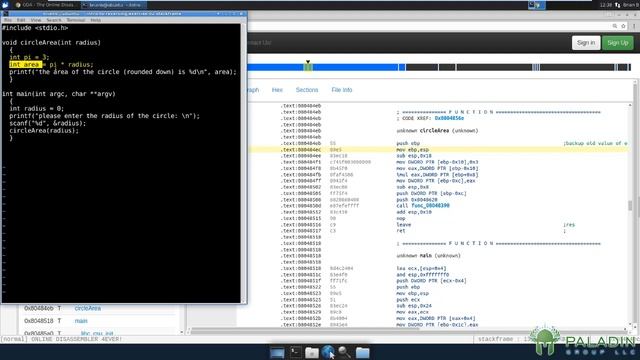
Task: Open the blue folder icon in the dock
Action: [x=362, y=352]
